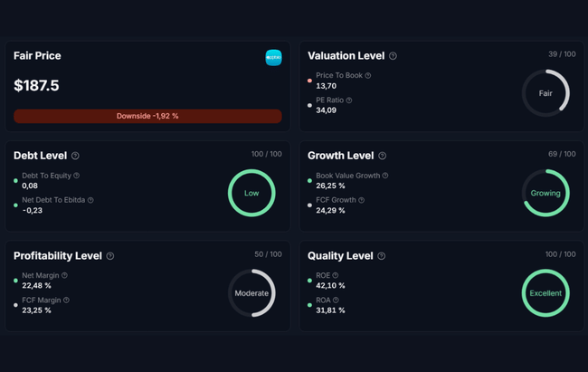Click info icon next to Net Debt To Ebitda

[x=90, y=200]
